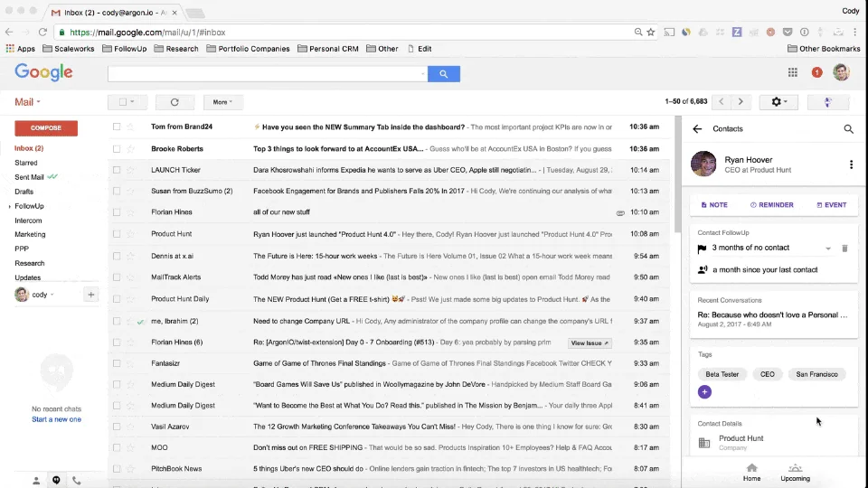The height and width of the screenshot is (488, 868).
Task: Click the FollowUp extension toolbar icon
Action: (828, 102)
